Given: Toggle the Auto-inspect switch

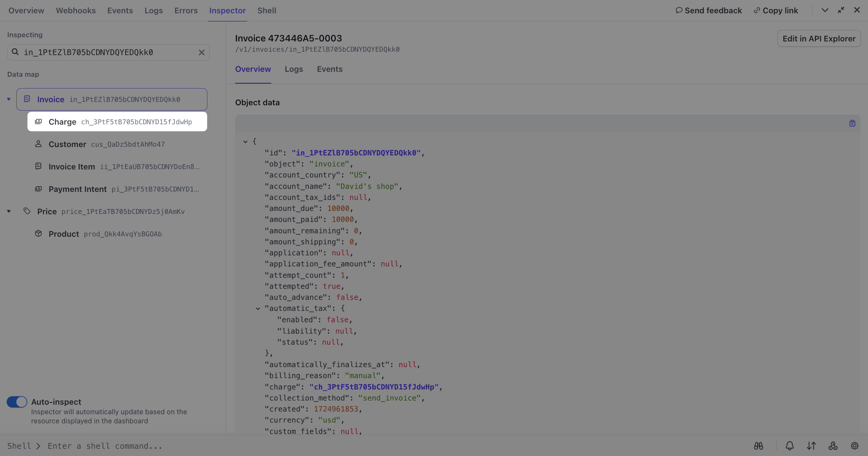Looking at the screenshot, I should pos(17,402).
